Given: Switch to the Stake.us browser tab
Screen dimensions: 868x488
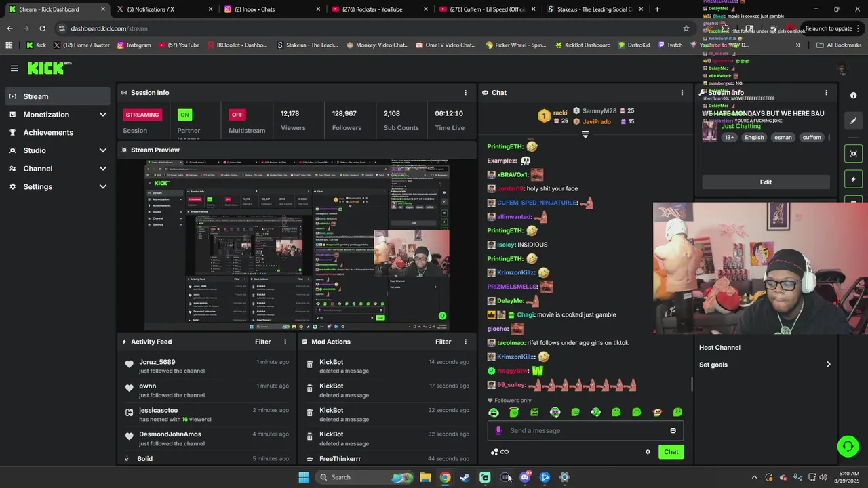Looking at the screenshot, I should 594,9.
